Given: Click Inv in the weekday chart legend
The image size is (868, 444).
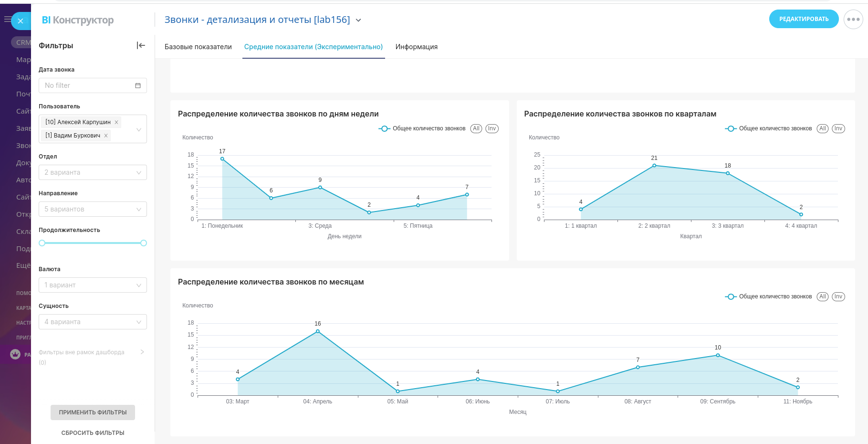Looking at the screenshot, I should point(492,128).
